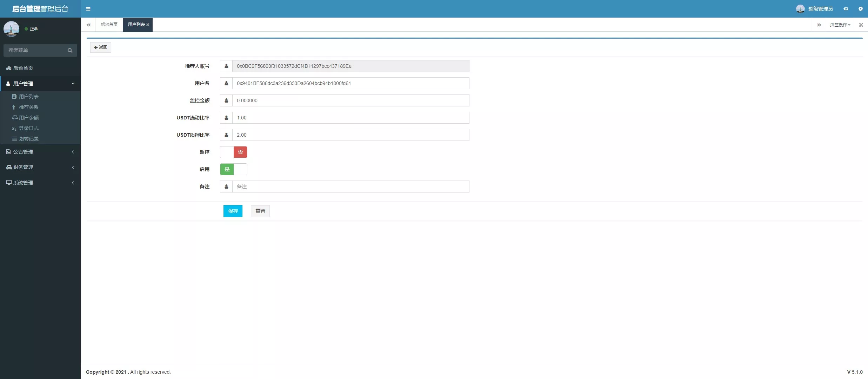Open the 页签操作 dropdown
The width and height of the screenshot is (868, 379).
(840, 25)
